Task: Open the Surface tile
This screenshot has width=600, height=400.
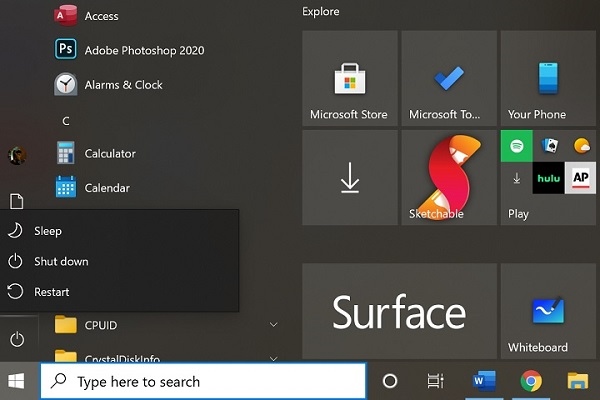Action: tap(398, 311)
